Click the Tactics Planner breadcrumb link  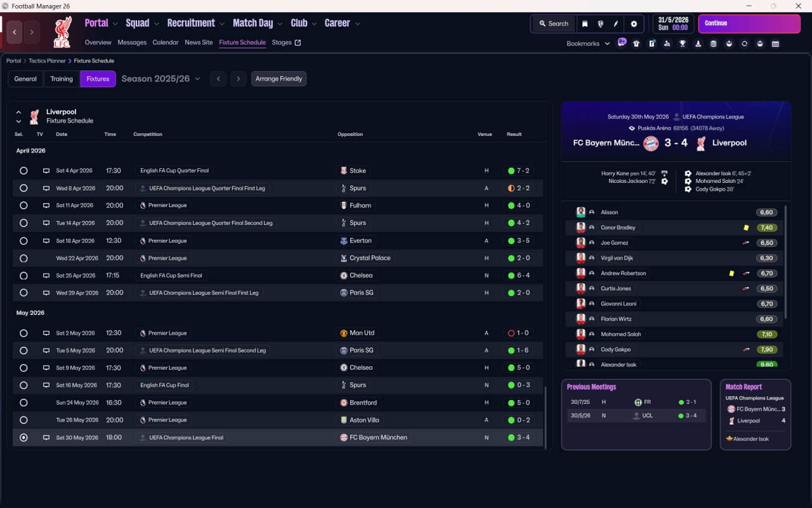tap(47, 61)
